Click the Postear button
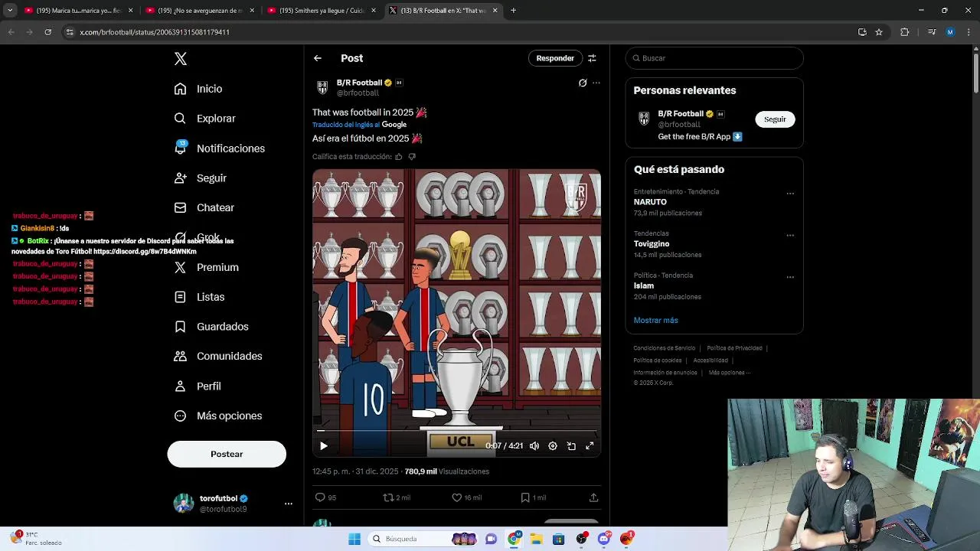Screen dimensions: 980x551 pos(227,454)
